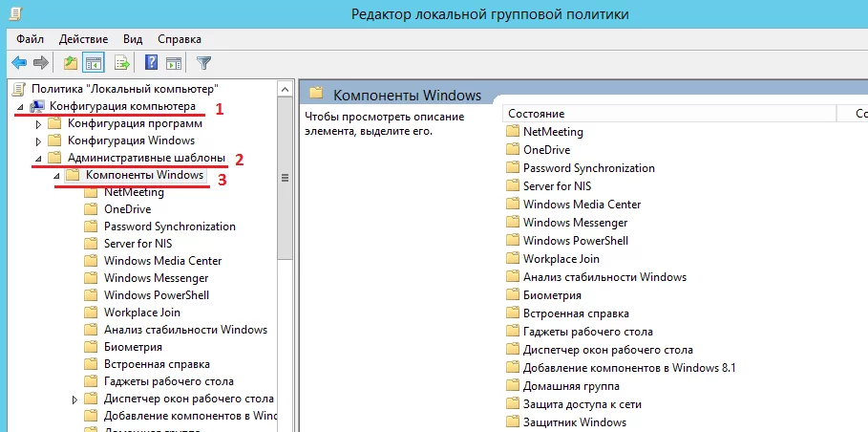Click the tree pane vertical scrollbar thumb
868x432 pixels.
point(284,179)
